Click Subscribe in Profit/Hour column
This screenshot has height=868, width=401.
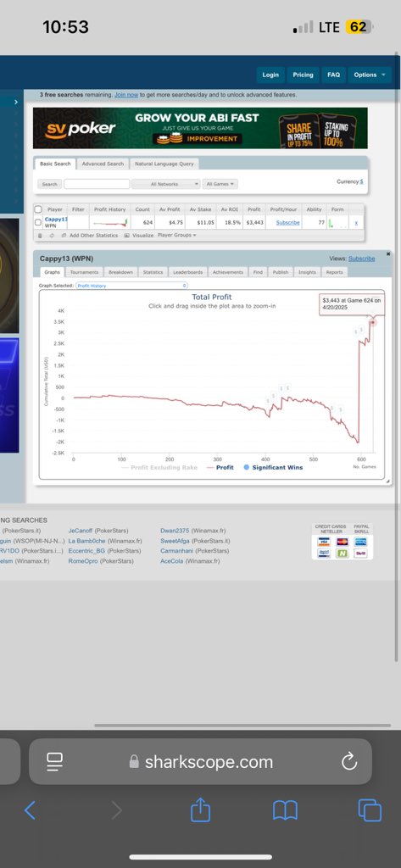287,223
